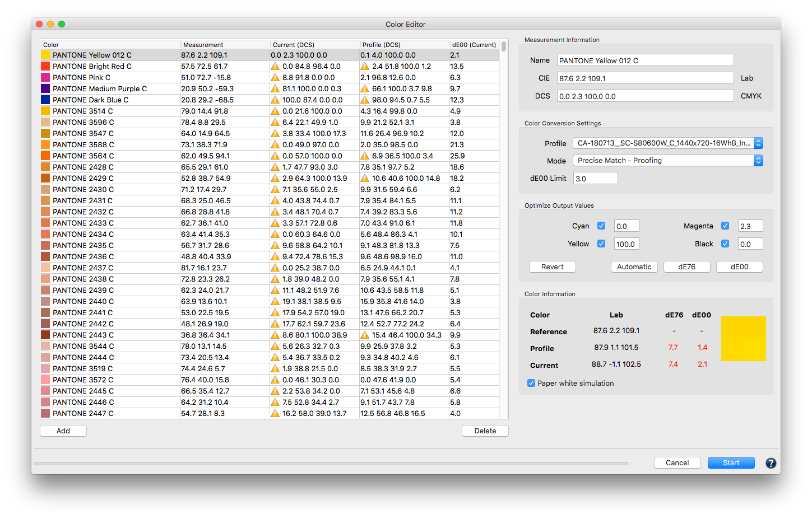Click Profile Lab value 87.9 1.1 101.5
Screen dimensions: 812x519
coord(616,347)
